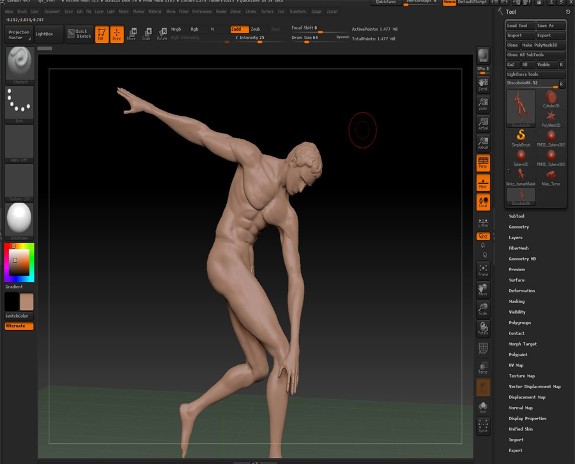Click the Actual size icon

tap(483, 124)
